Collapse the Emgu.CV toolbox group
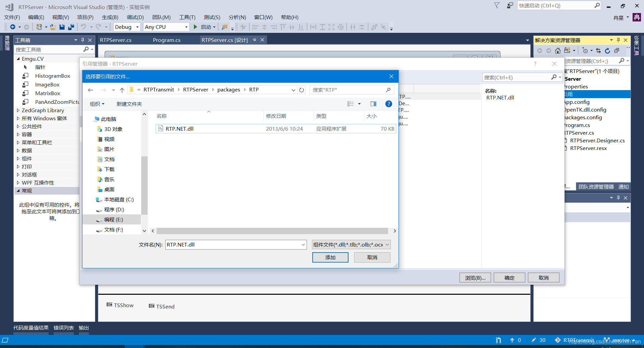Screen dimensions: 644x348 [18, 59]
